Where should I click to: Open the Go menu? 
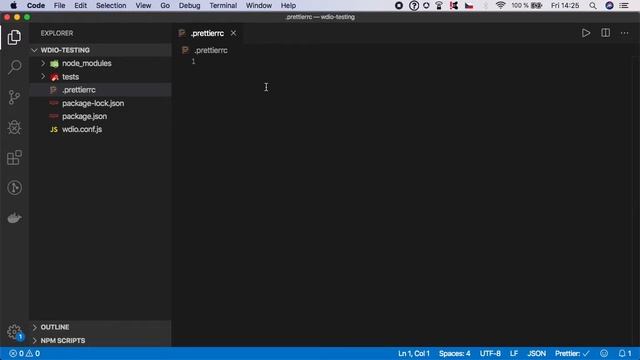pyautogui.click(x=165, y=6)
